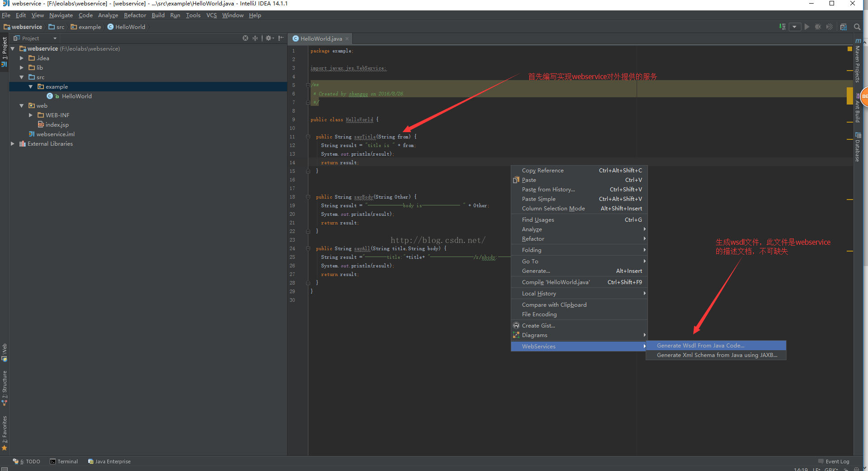Click the yellow inspection status indicator in the editor gutter
868x471 pixels.
850,49
